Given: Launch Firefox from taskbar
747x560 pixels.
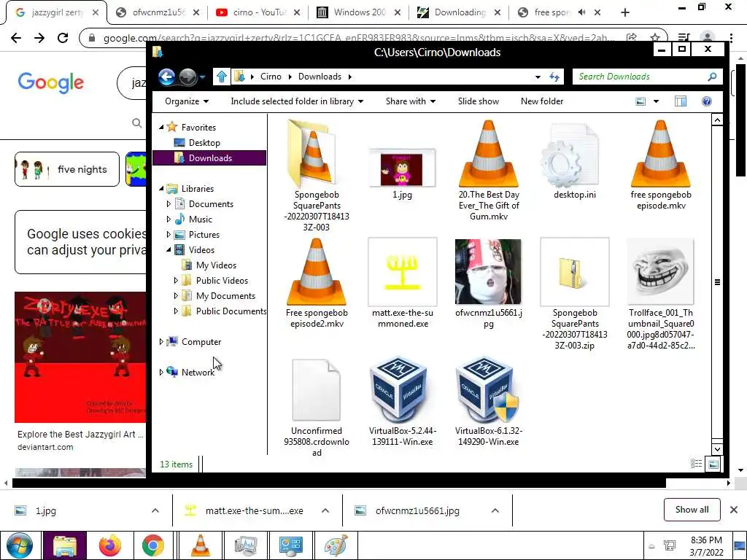Looking at the screenshot, I should [110, 545].
